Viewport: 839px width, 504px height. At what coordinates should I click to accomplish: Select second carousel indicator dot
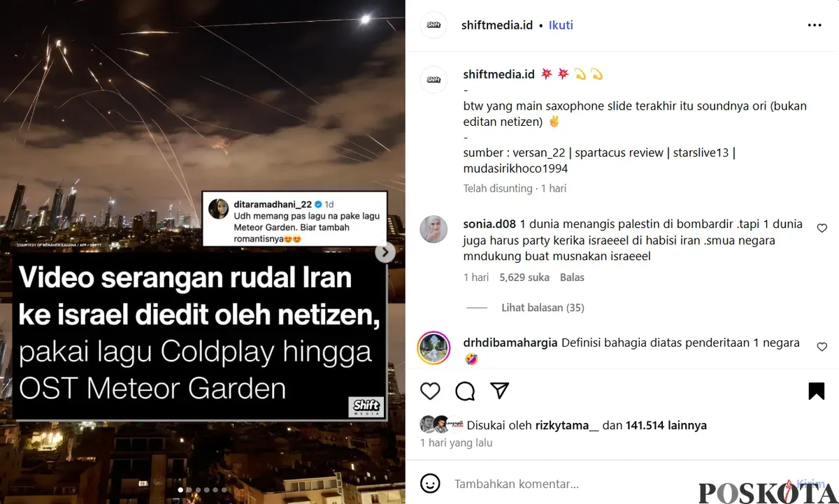click(x=189, y=490)
